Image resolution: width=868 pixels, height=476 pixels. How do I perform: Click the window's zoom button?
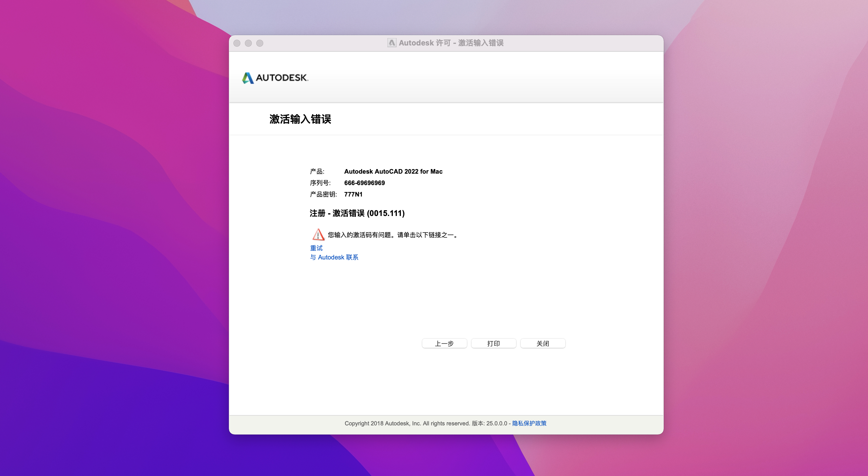[x=260, y=43]
